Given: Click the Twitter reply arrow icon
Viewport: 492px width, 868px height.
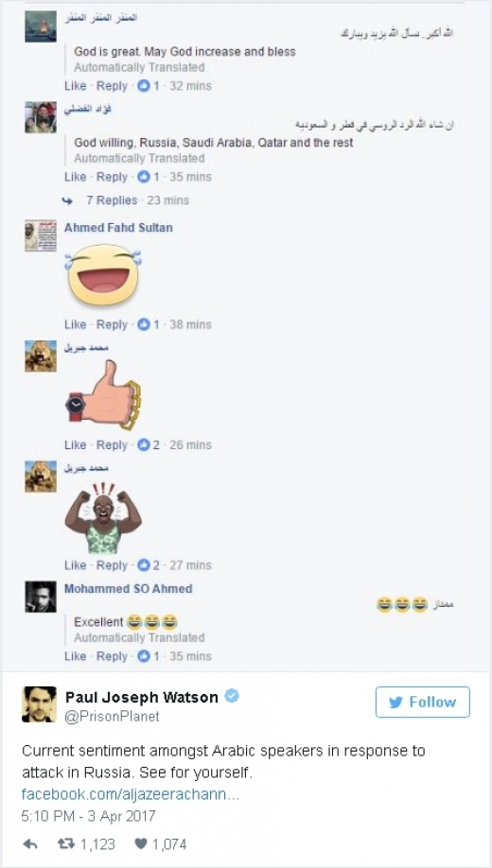Looking at the screenshot, I should 29,844.
